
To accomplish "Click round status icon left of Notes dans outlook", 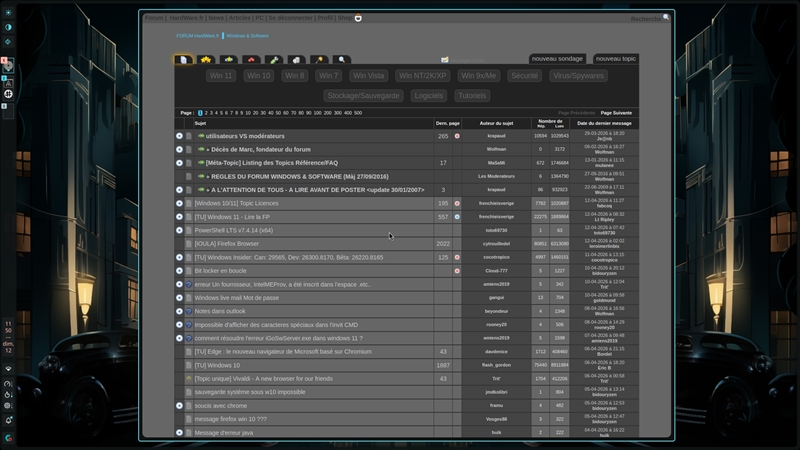I will click(180, 311).
